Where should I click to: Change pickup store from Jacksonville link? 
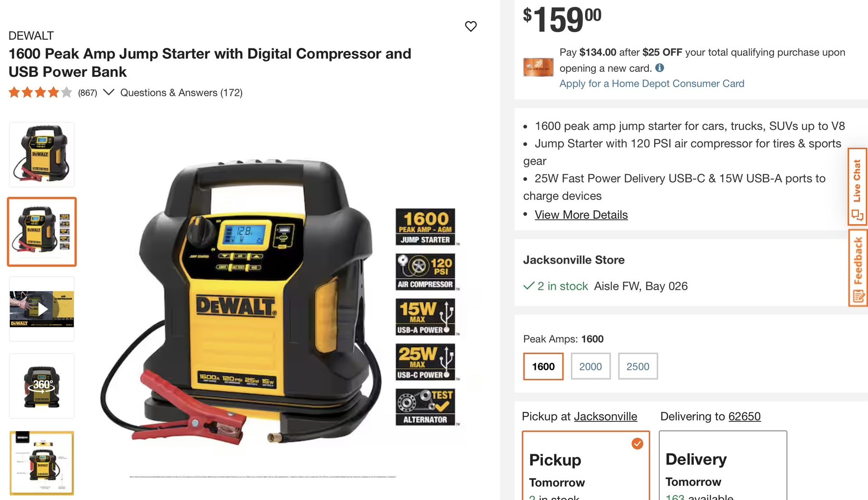coord(605,416)
